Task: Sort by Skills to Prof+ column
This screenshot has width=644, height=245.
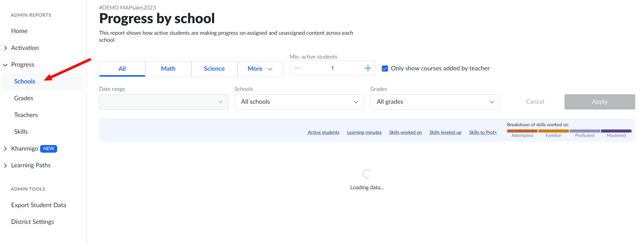Action: tap(483, 132)
